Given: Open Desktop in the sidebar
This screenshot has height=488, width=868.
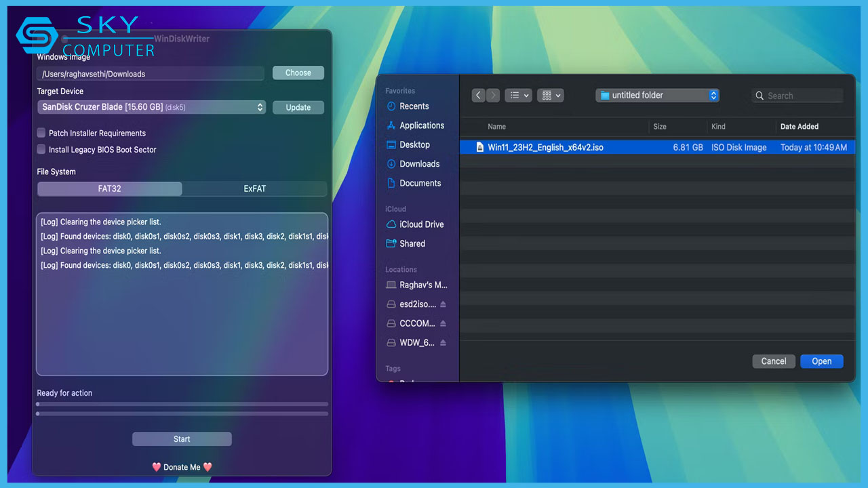Looking at the screenshot, I should pos(415,144).
